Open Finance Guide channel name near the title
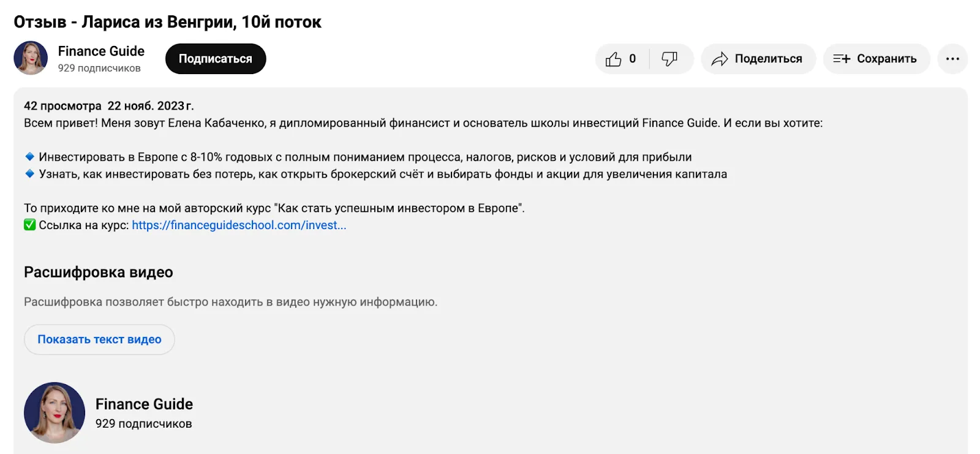 click(101, 51)
